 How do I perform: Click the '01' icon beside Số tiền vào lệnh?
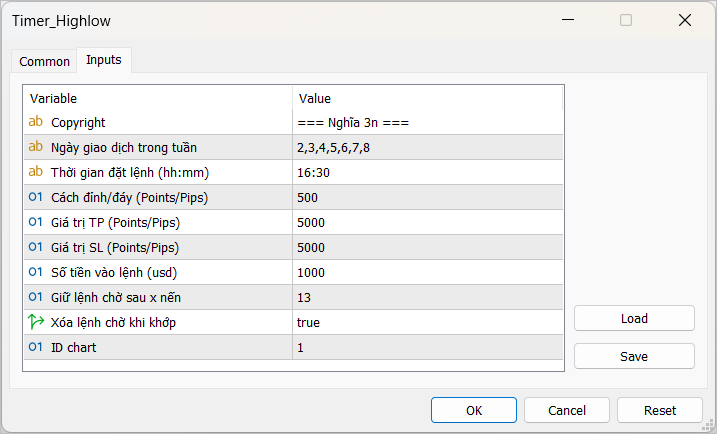[x=36, y=272]
